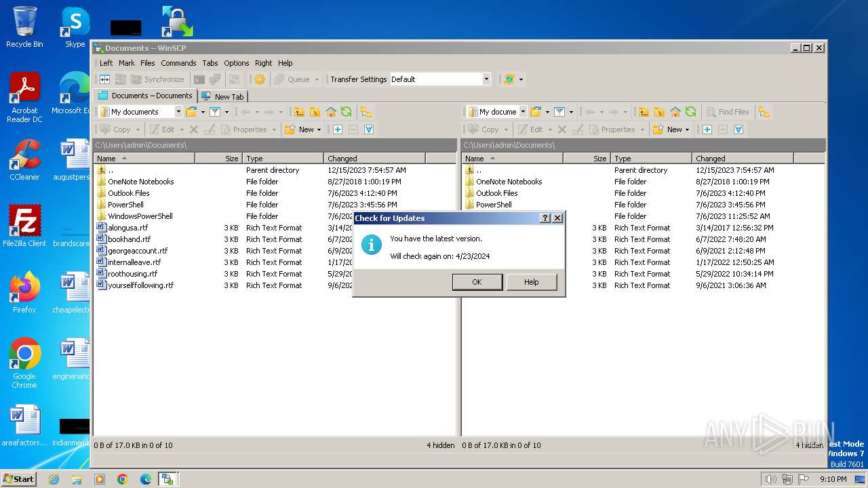Click the Synchronize toolbar button
This screenshot has width=868, height=488.
point(157,79)
